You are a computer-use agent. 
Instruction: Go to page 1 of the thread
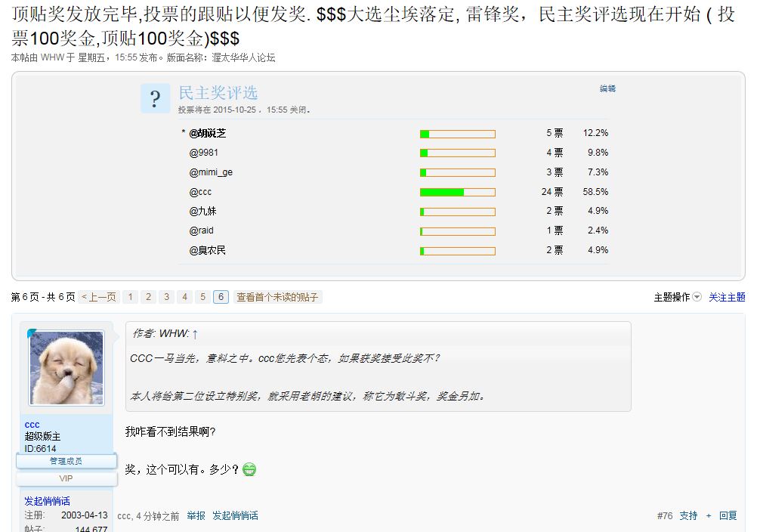coord(130,297)
